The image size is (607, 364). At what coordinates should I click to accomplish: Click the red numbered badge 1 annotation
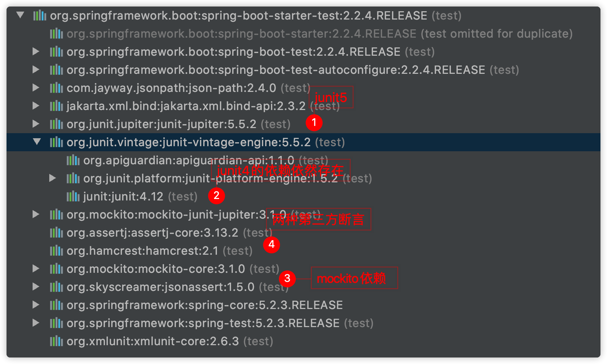(x=314, y=123)
